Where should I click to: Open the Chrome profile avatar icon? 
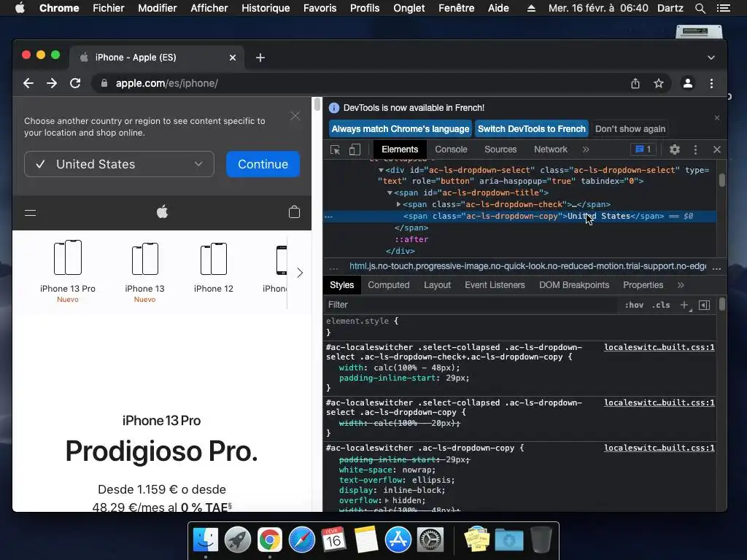687,83
